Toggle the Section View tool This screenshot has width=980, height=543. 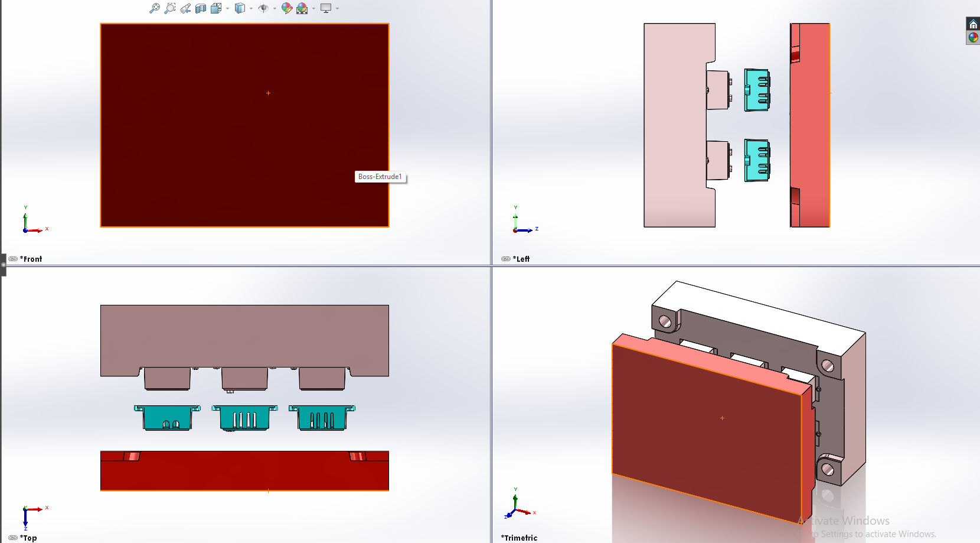[201, 8]
